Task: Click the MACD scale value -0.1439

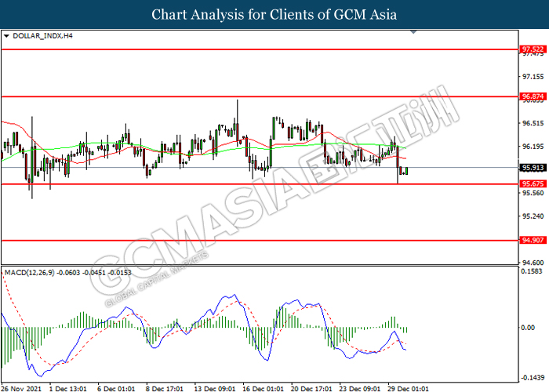Action: pos(533,378)
